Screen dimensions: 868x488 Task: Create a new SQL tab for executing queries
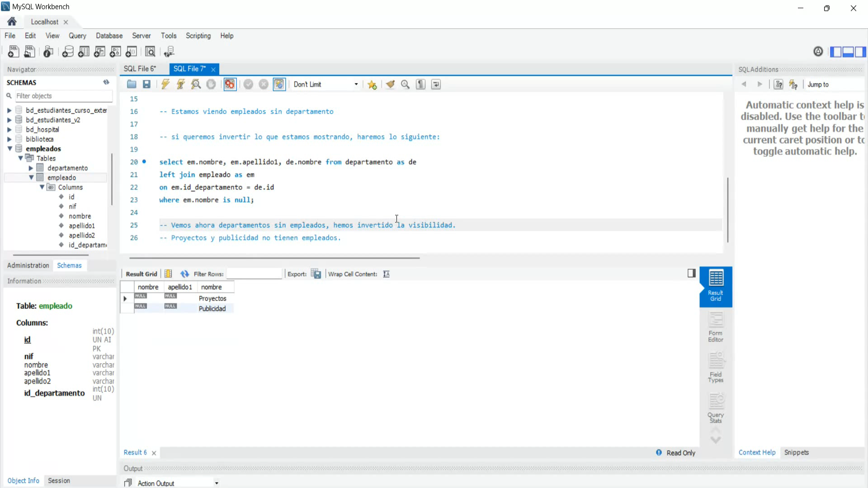pyautogui.click(x=13, y=52)
